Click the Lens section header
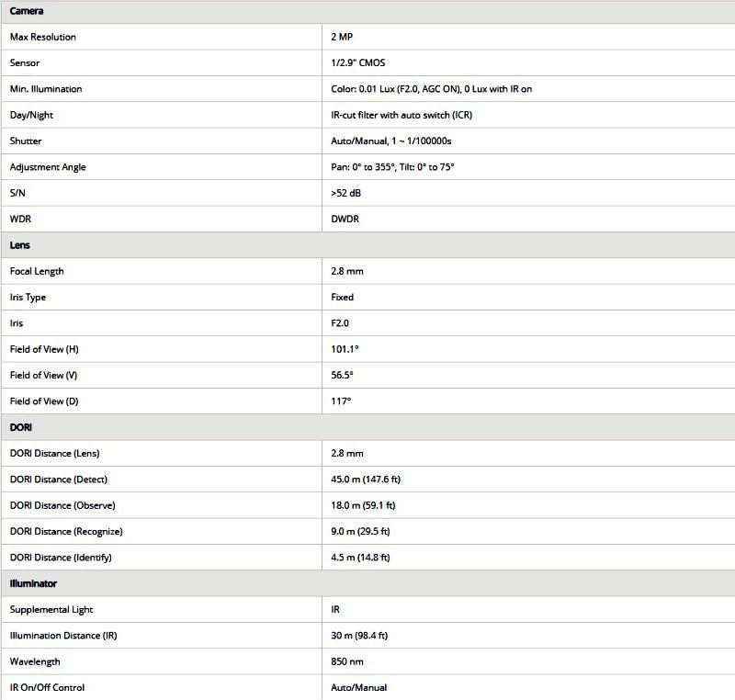Viewport: 735px width, 700px height. pos(20,245)
